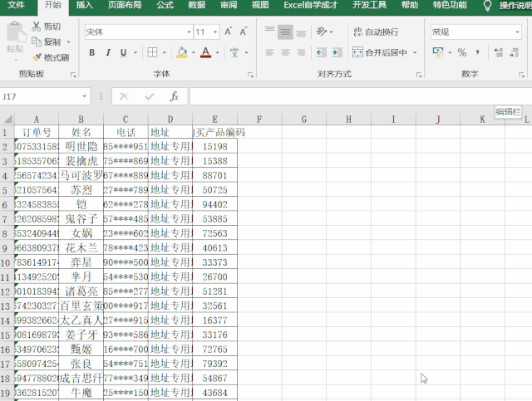
Task: Toggle Wrap Text (自动换行)
Action: (374, 32)
